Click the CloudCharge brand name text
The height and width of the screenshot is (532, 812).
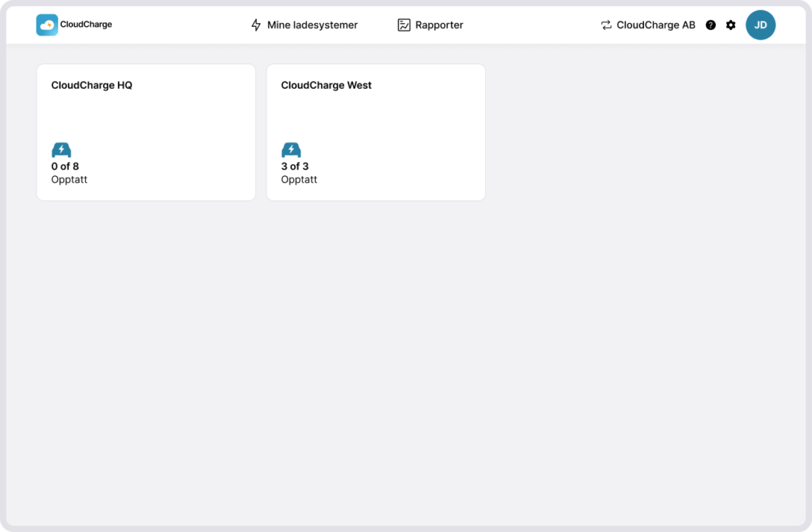click(86, 25)
